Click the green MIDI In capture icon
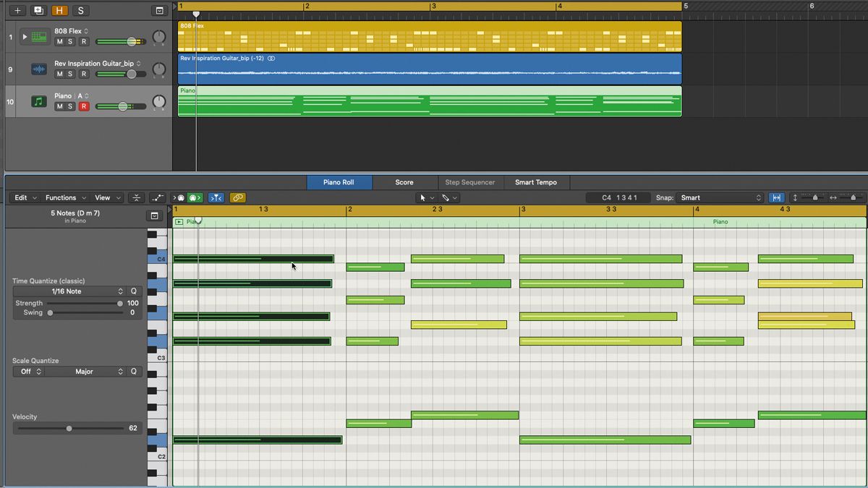 click(195, 197)
